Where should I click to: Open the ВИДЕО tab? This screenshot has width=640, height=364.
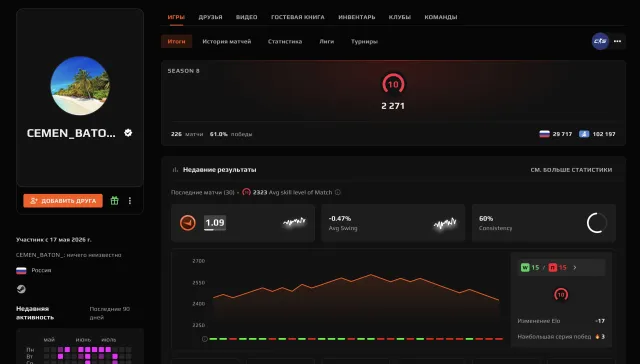coord(247,17)
